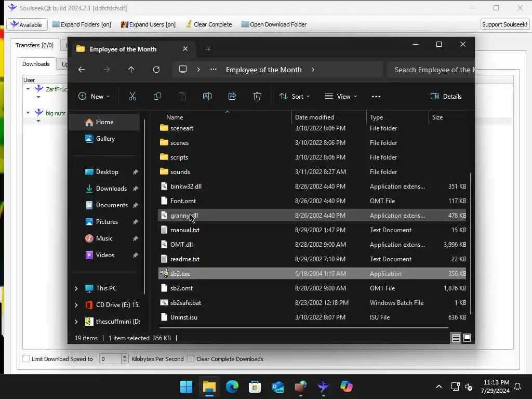Viewport: 532px width, 399px height.
Task: Click the Share icon in Explorer toolbar
Action: point(232,96)
